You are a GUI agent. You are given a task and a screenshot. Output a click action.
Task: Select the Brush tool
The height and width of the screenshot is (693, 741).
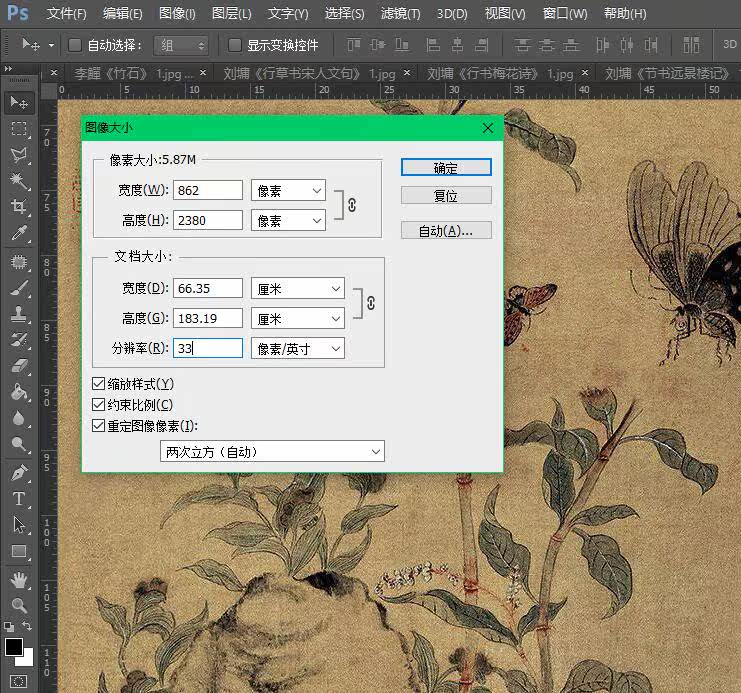(x=19, y=287)
